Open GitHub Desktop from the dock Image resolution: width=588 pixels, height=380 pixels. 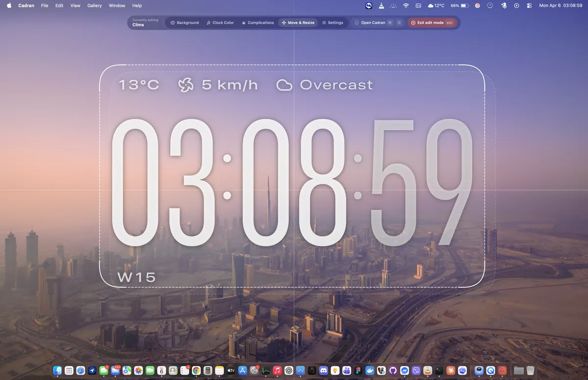[393, 371]
